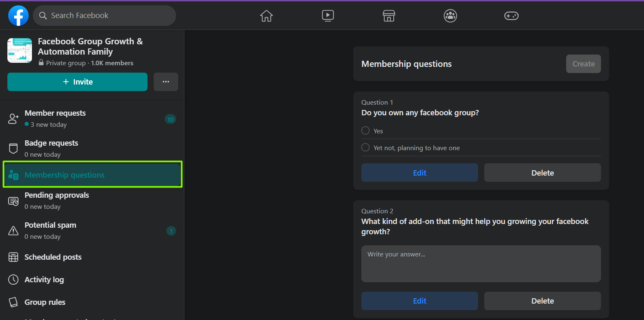This screenshot has width=644, height=320.
Task: Click the Potential spam warning icon
Action: click(13, 231)
